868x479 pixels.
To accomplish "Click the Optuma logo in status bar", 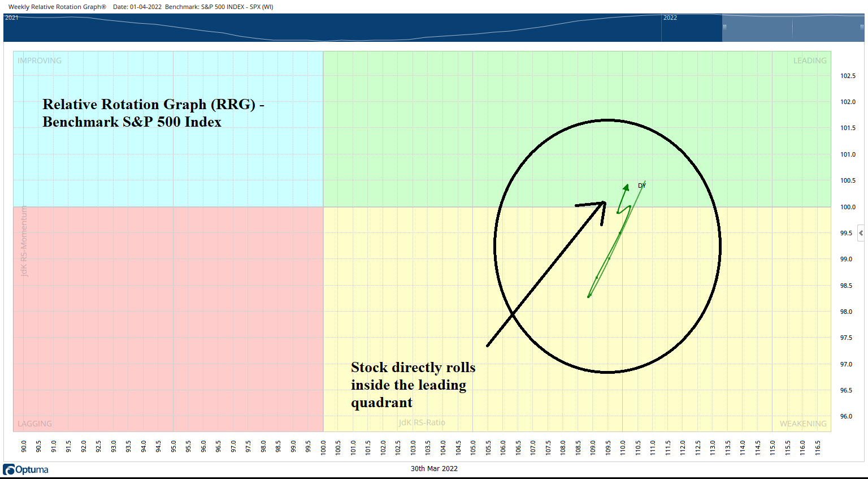I will point(26,469).
